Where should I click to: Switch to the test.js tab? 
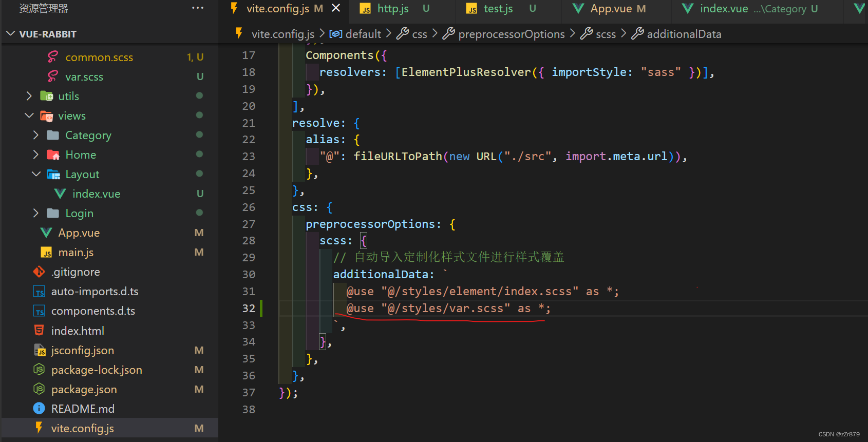click(x=508, y=9)
